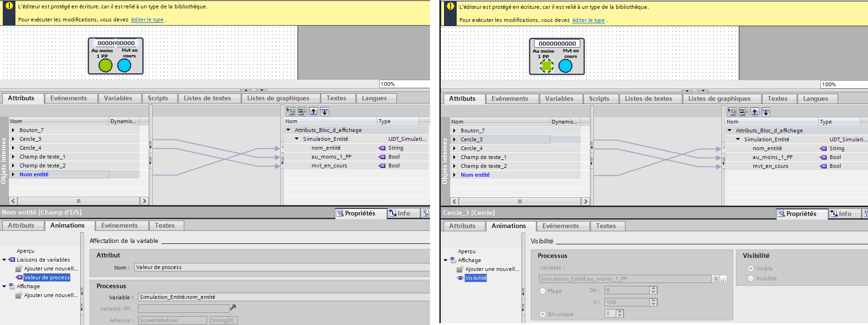Click the first add-attribute icon in the left interface toolbar
The width and height of the screenshot is (868, 325).
coord(291,111)
